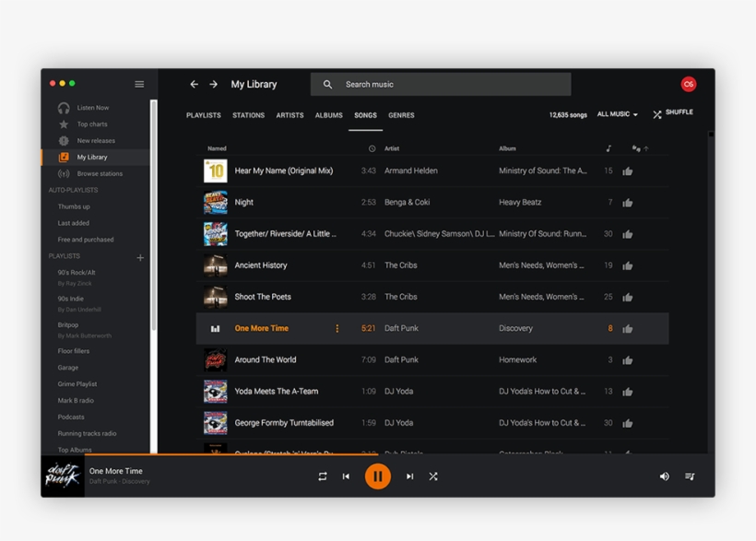Click the volume icon
756x541 pixels.
pos(664,477)
